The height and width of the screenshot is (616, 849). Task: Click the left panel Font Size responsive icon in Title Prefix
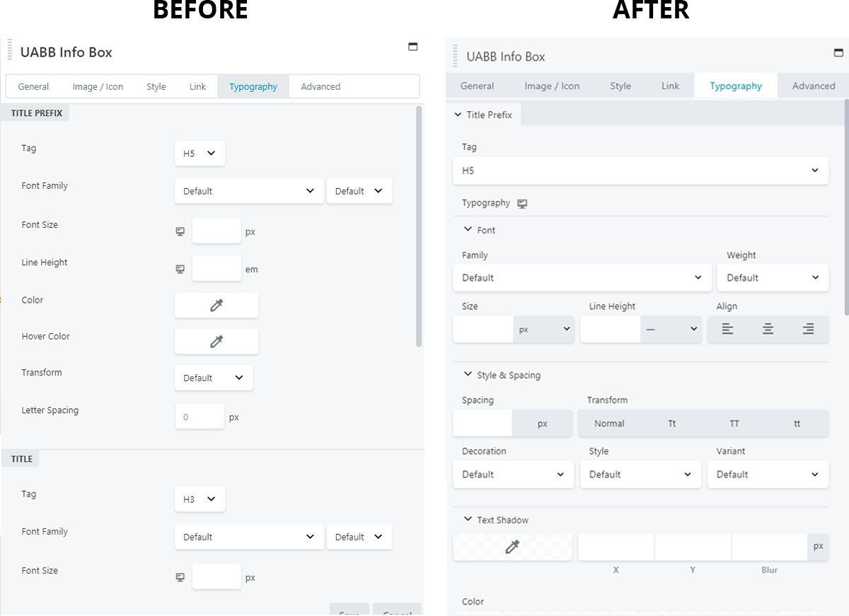[x=180, y=231]
